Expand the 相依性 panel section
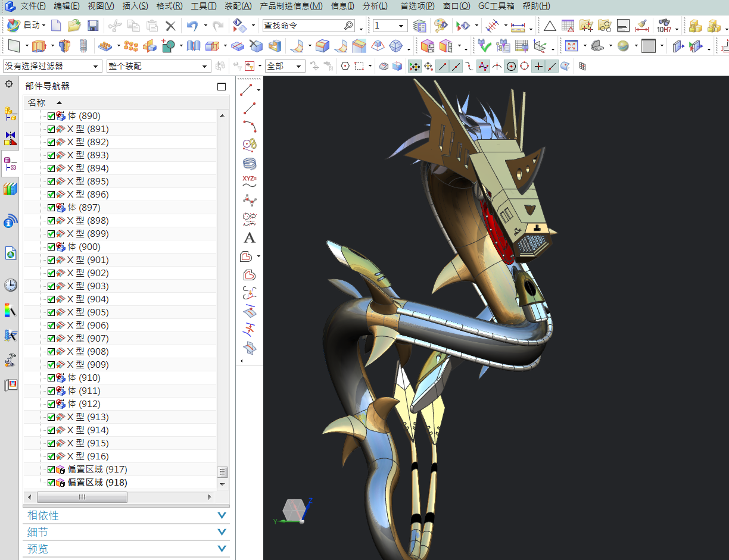 pyautogui.click(x=126, y=515)
